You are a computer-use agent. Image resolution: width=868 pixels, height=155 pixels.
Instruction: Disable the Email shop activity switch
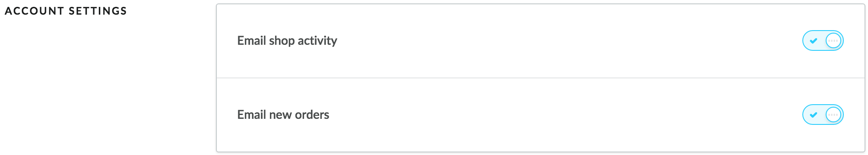click(823, 40)
